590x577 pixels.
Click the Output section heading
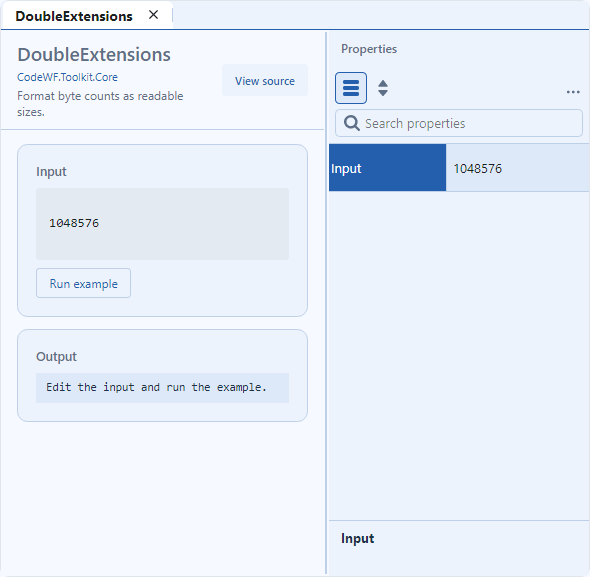tap(56, 356)
